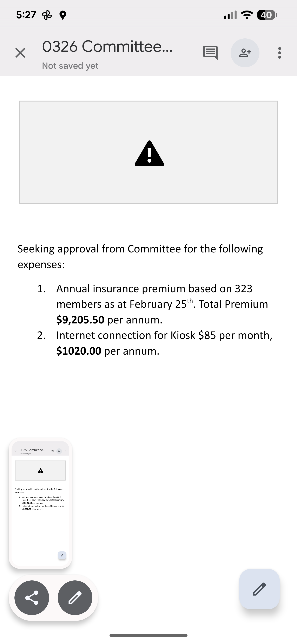Tap the location icon in status bar

[63, 15]
